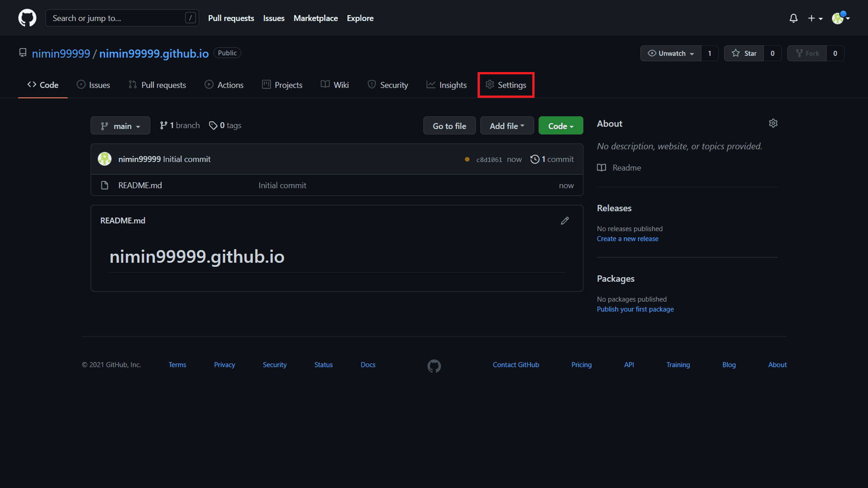Go to Explore in the header
This screenshot has height=488, width=868.
pos(360,18)
